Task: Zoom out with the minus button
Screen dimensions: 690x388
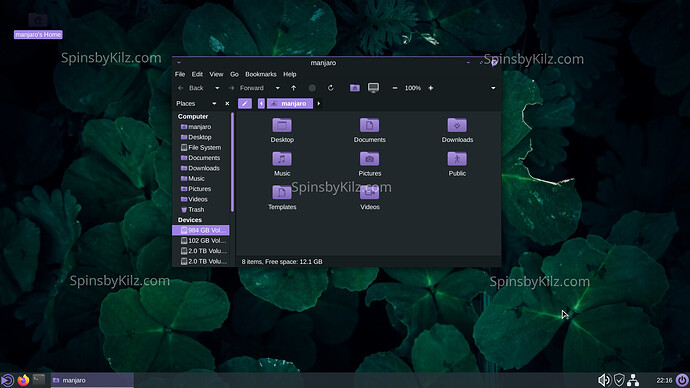Action: pyautogui.click(x=395, y=88)
